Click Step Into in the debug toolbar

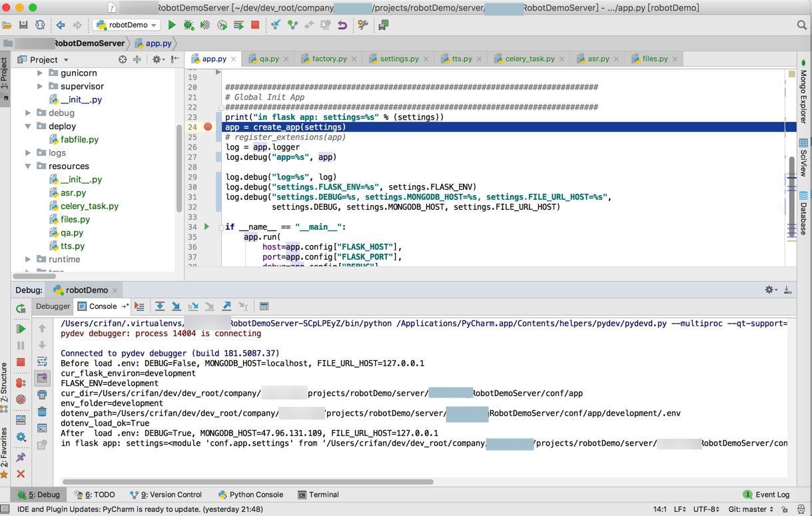(x=177, y=306)
